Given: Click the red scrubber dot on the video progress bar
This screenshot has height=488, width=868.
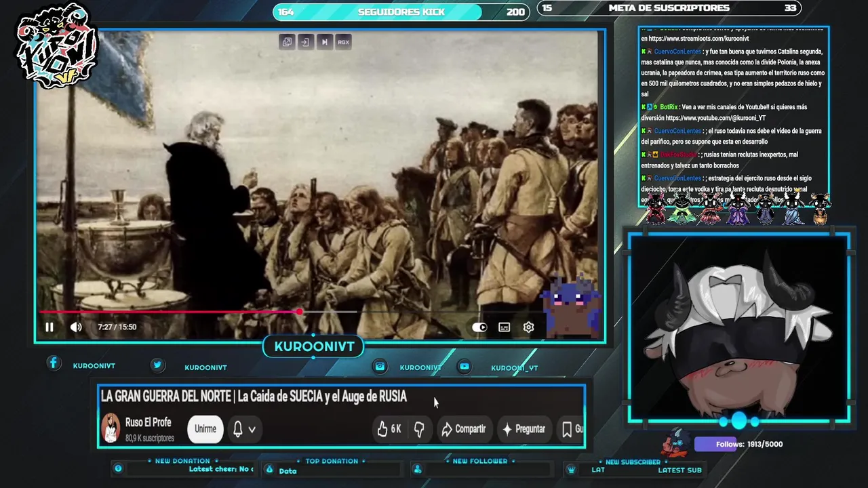Looking at the screenshot, I should click(299, 312).
